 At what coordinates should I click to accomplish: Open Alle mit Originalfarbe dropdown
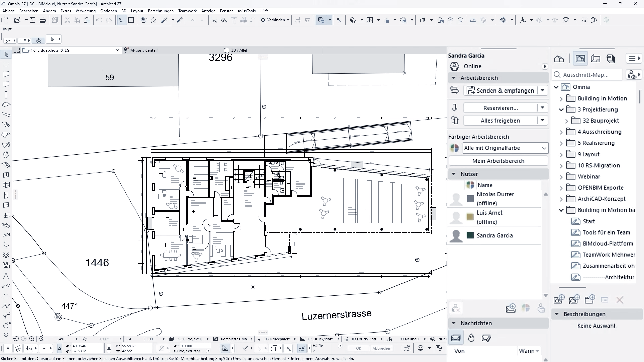point(505,148)
